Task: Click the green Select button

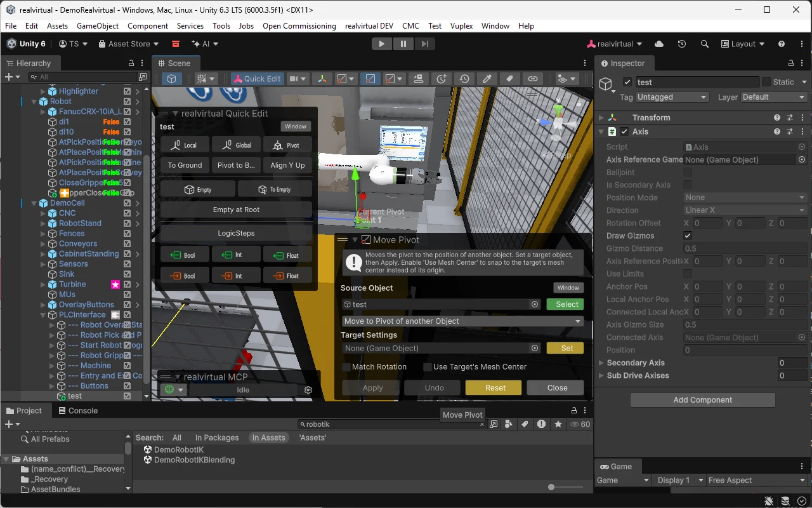Action: point(565,304)
